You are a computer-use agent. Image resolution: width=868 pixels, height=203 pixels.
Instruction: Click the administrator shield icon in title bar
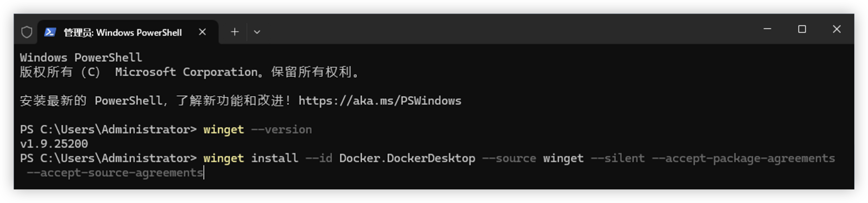[27, 32]
